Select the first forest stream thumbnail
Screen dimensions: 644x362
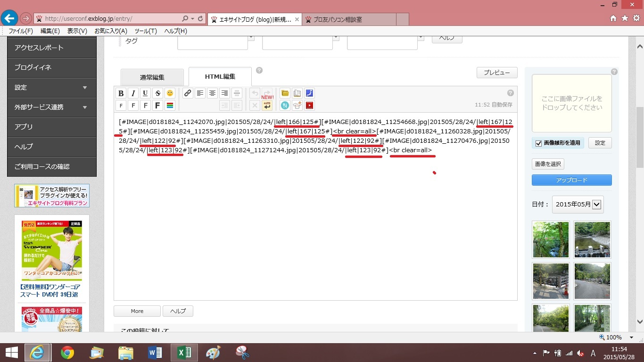tap(551, 239)
